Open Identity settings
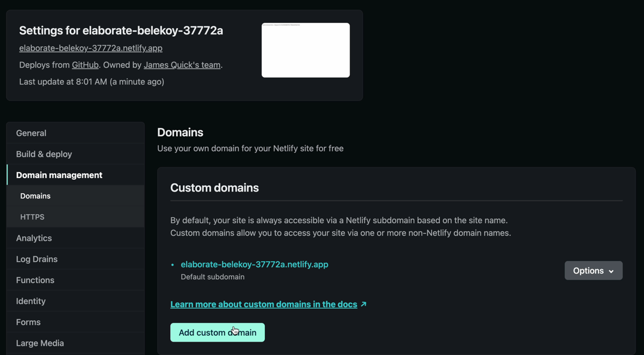644x355 pixels. [76, 301]
